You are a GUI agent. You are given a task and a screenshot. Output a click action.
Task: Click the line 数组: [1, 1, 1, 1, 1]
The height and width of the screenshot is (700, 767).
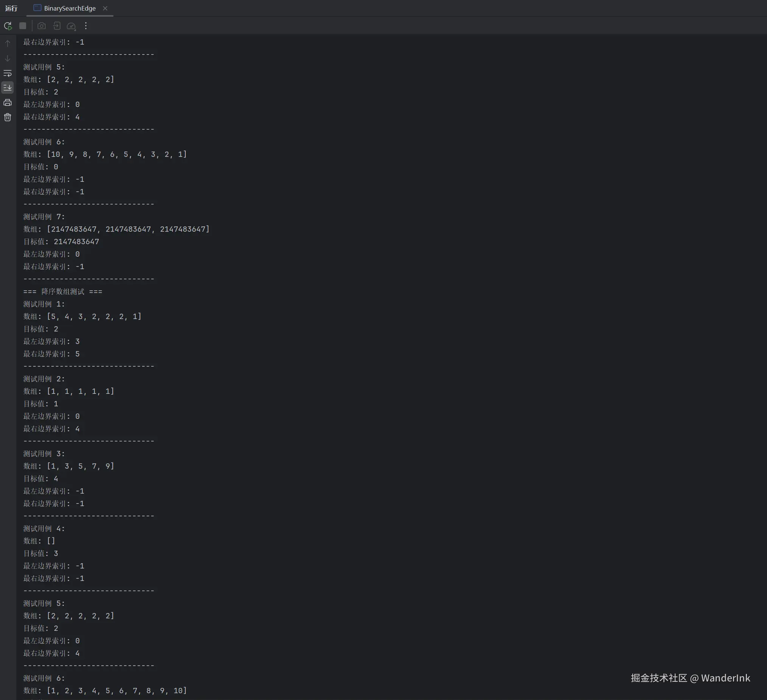(69, 391)
